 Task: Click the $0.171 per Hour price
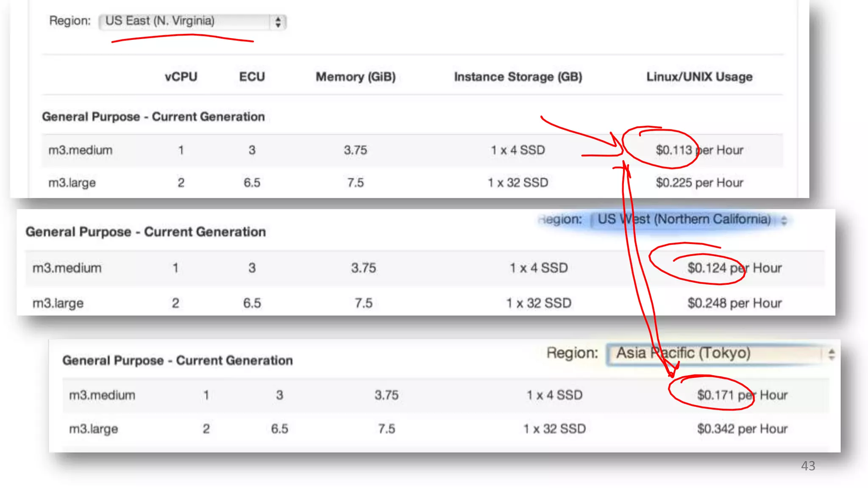point(742,395)
